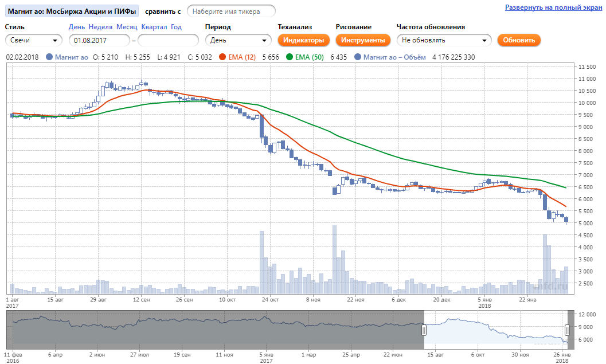Screen dimensions: 606x364
Task: Click the 10 окт axis label
Action: tap(227, 299)
